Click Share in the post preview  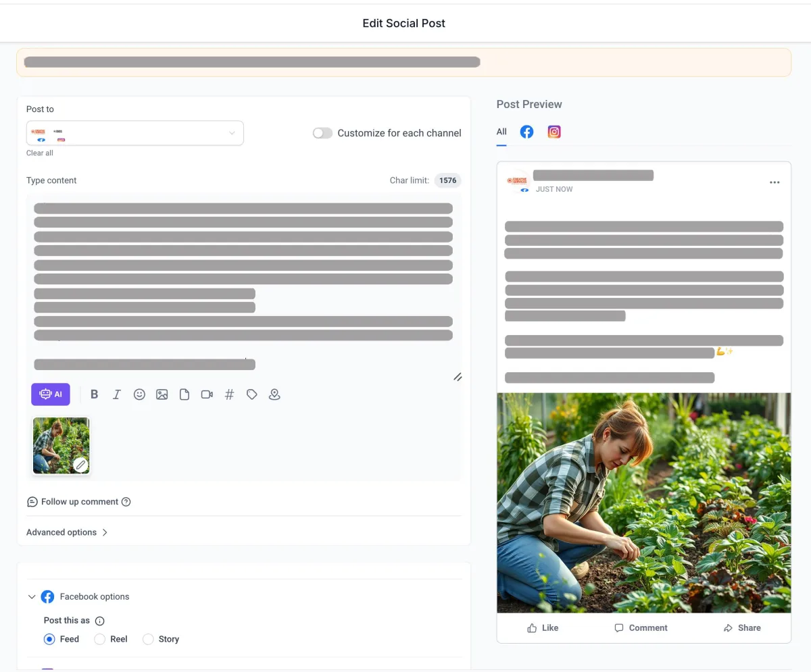742,628
